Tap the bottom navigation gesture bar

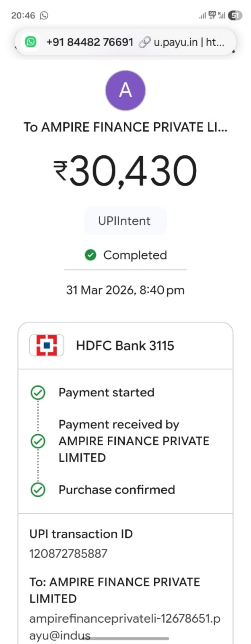coord(125,638)
